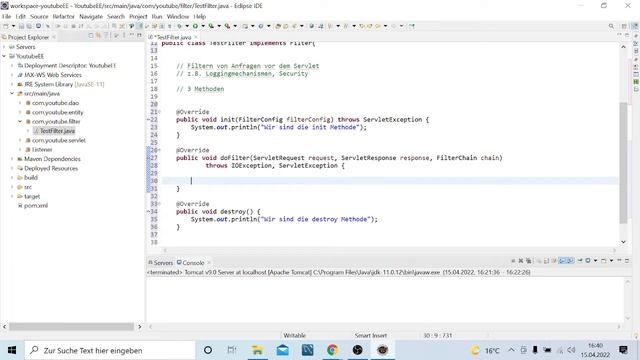Viewport: 640px width, 360px height.
Task: Close the Project Explorer view
Action: pyautogui.click(x=53, y=37)
